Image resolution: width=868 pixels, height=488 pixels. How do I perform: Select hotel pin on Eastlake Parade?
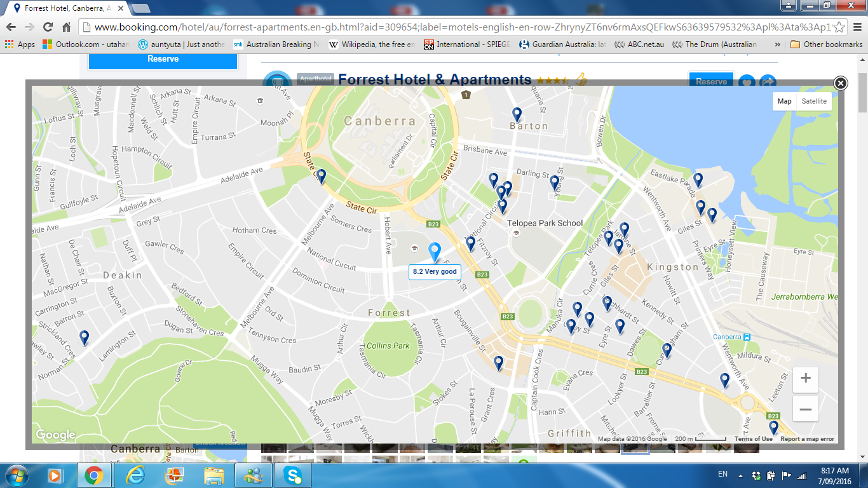point(698,180)
